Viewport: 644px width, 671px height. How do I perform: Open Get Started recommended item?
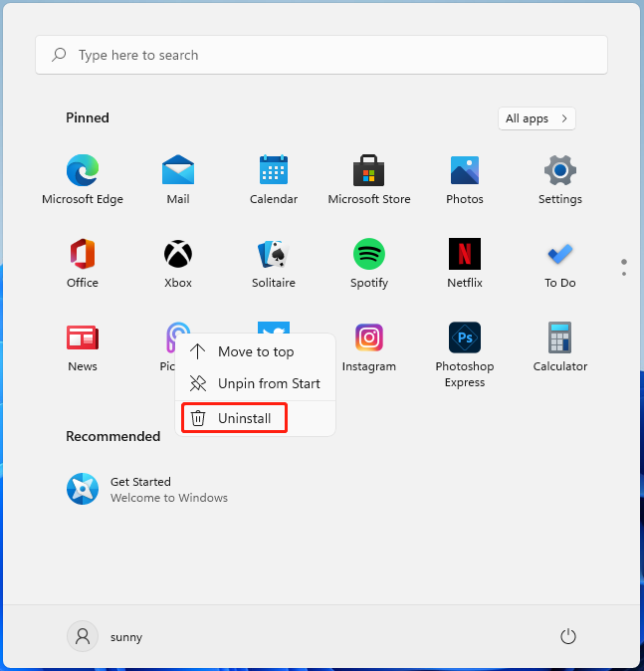147,489
